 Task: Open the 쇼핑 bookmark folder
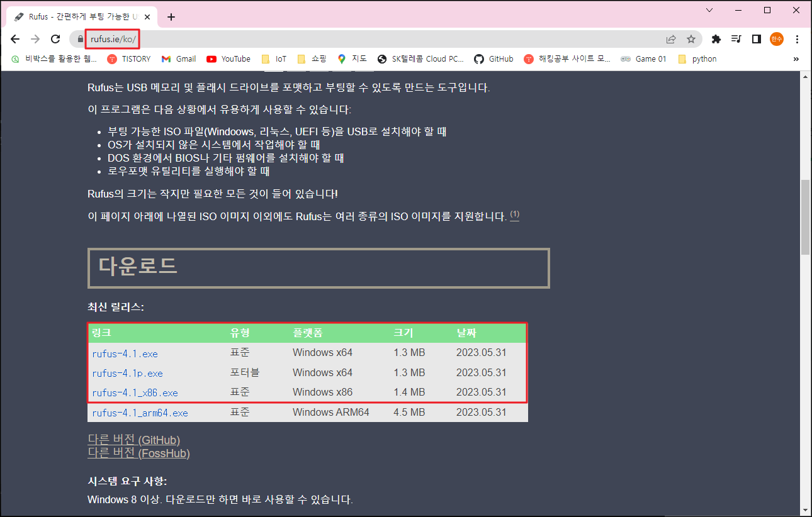pyautogui.click(x=312, y=59)
